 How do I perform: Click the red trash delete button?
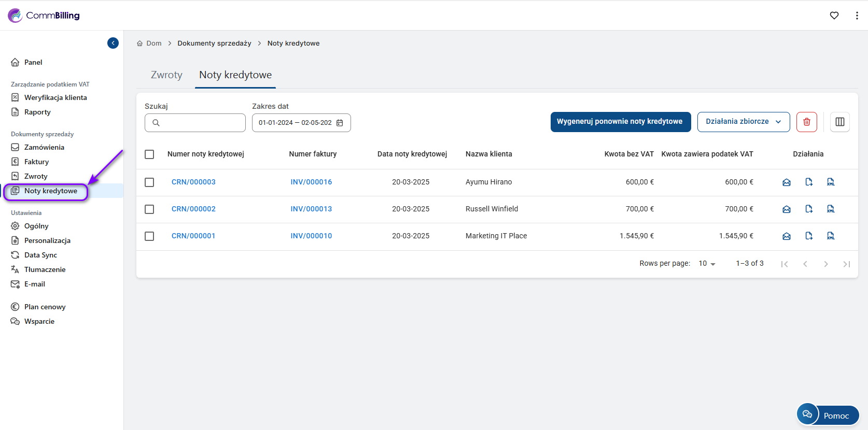[x=807, y=122]
